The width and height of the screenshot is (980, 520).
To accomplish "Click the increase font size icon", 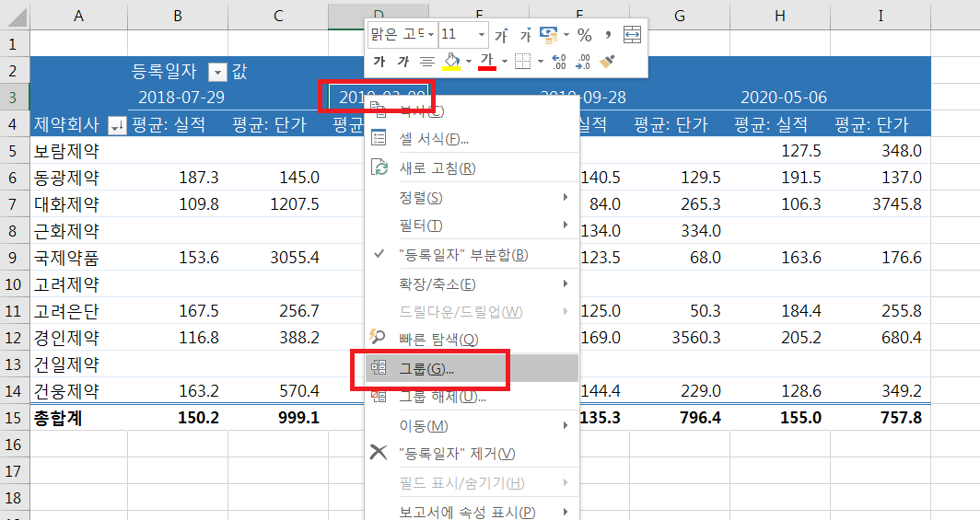I will pyautogui.click(x=501, y=35).
